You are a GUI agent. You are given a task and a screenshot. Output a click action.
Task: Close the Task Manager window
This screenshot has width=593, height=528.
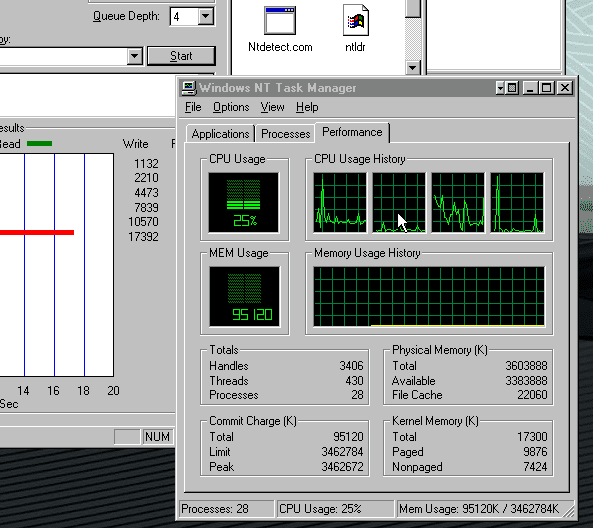pyautogui.click(x=565, y=88)
